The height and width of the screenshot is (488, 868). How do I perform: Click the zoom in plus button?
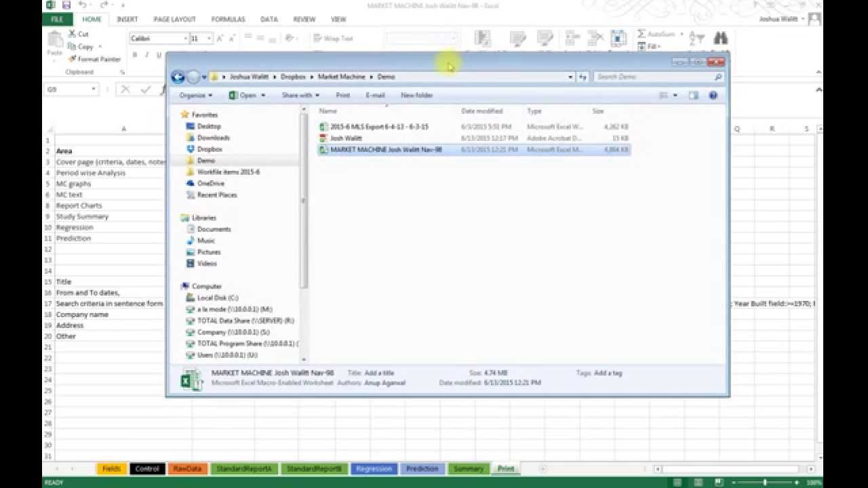click(x=797, y=483)
